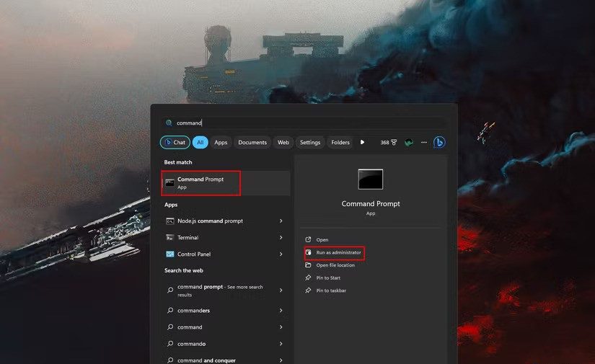
Task: Switch to the Apps filter tab
Action: 221,143
